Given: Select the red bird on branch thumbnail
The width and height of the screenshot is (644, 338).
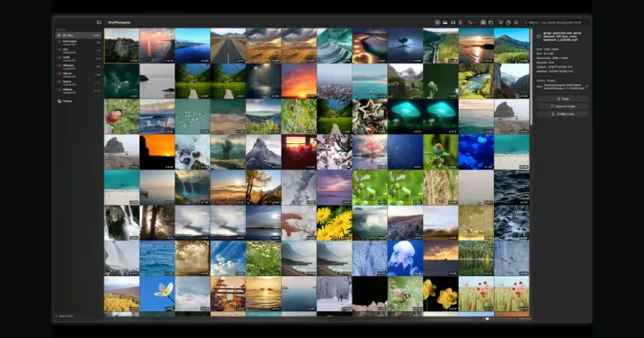Looking at the screenshot, I should click(x=122, y=116).
